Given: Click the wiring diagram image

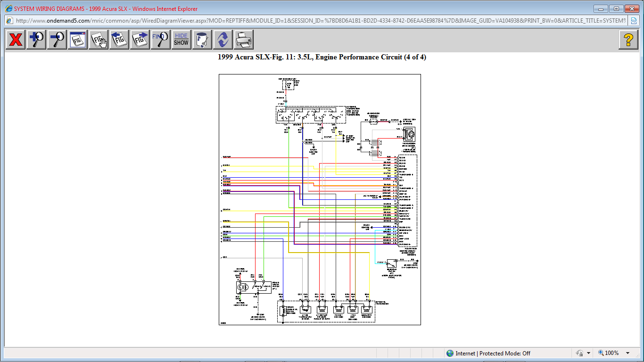Looking at the screenshot, I should point(320,199).
